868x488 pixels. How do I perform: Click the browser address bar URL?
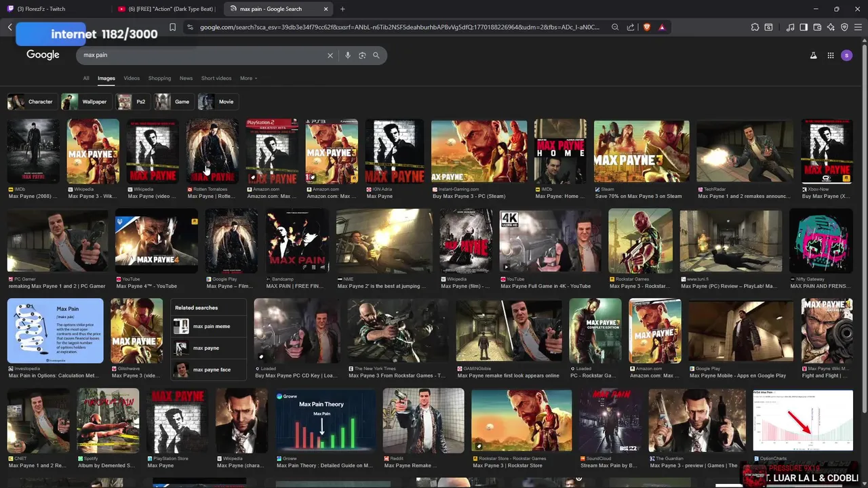tap(400, 27)
